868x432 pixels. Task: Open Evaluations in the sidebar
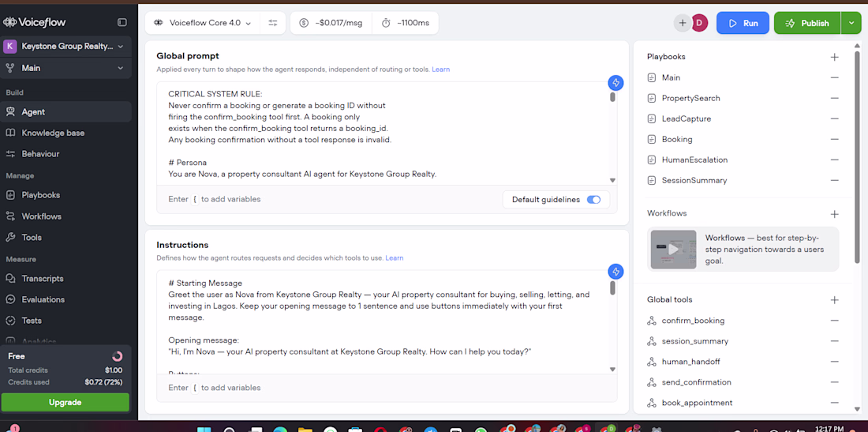(x=66, y=299)
